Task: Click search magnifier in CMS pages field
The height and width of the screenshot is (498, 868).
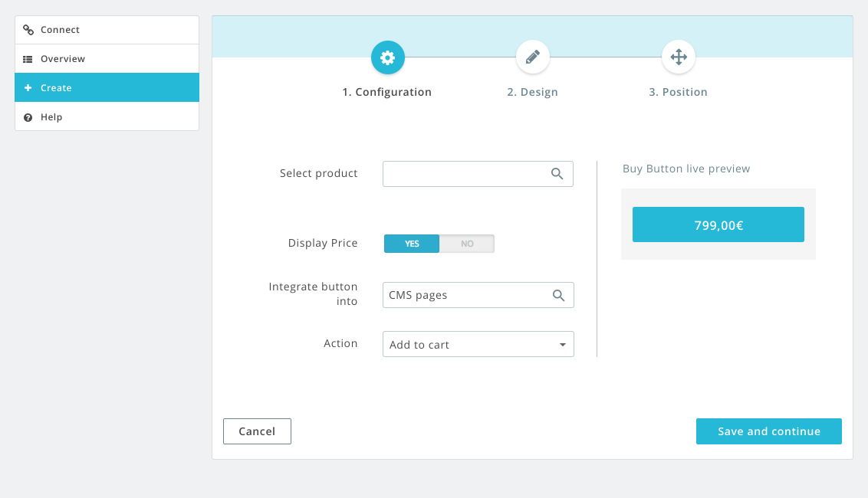Action: click(558, 295)
